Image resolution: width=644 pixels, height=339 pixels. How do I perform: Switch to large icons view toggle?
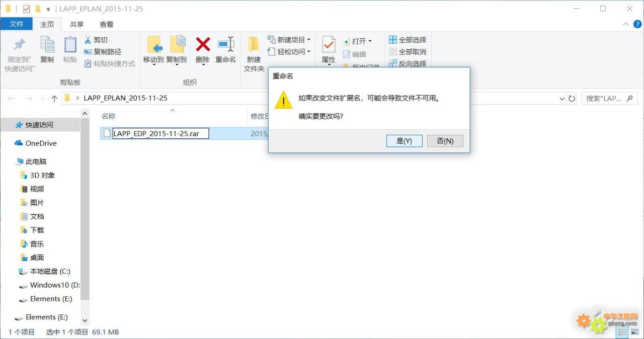pos(634,332)
